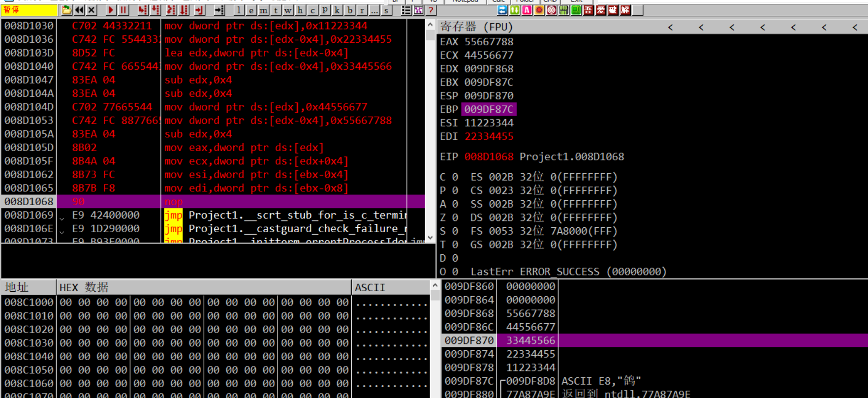The height and width of the screenshot is (398, 868).
Task: Click the red '破' plugin icon
Action: point(613,10)
